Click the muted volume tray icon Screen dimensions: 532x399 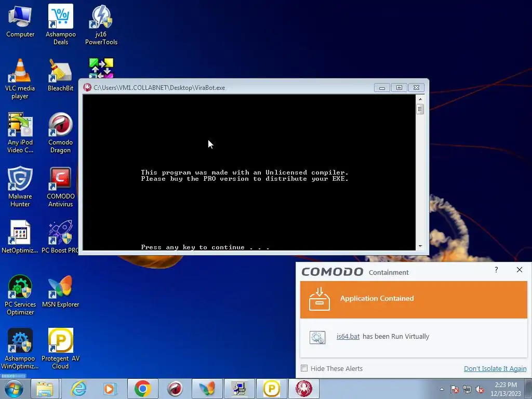coord(480,389)
